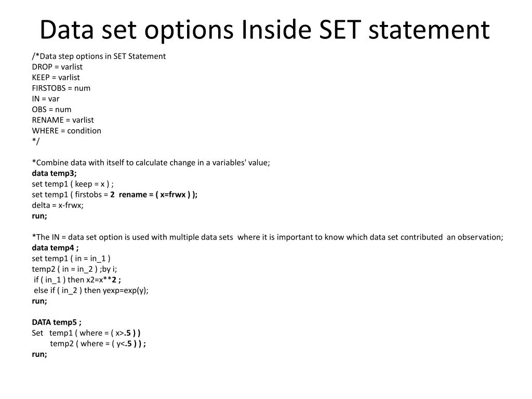Click the 'DATA temp5 ;' statement
Image resolution: width=532 pixels, height=399 pixels.
point(57,322)
